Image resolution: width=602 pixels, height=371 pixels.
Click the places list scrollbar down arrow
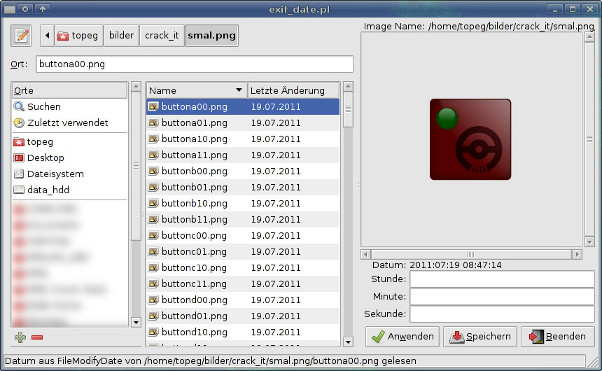coord(136,322)
